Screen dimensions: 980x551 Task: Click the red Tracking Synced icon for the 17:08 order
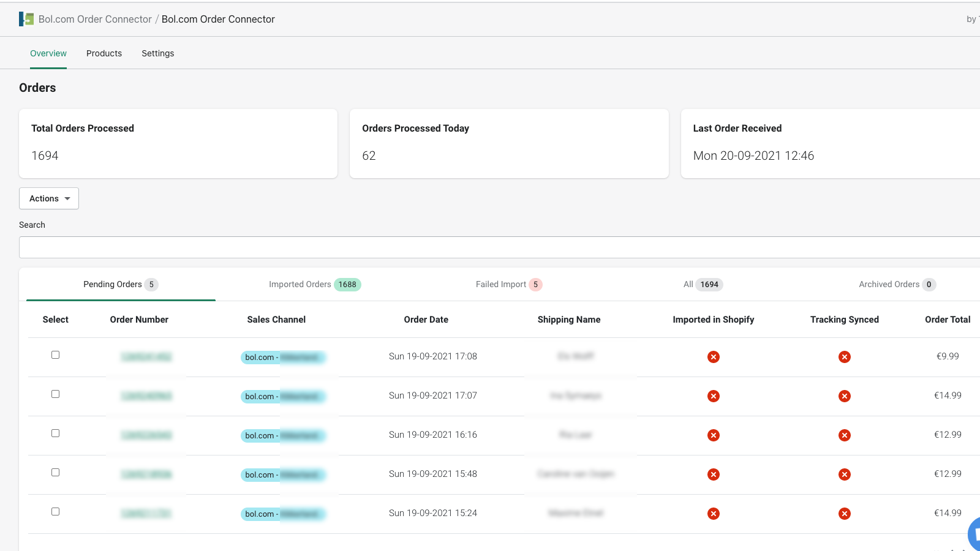(844, 357)
